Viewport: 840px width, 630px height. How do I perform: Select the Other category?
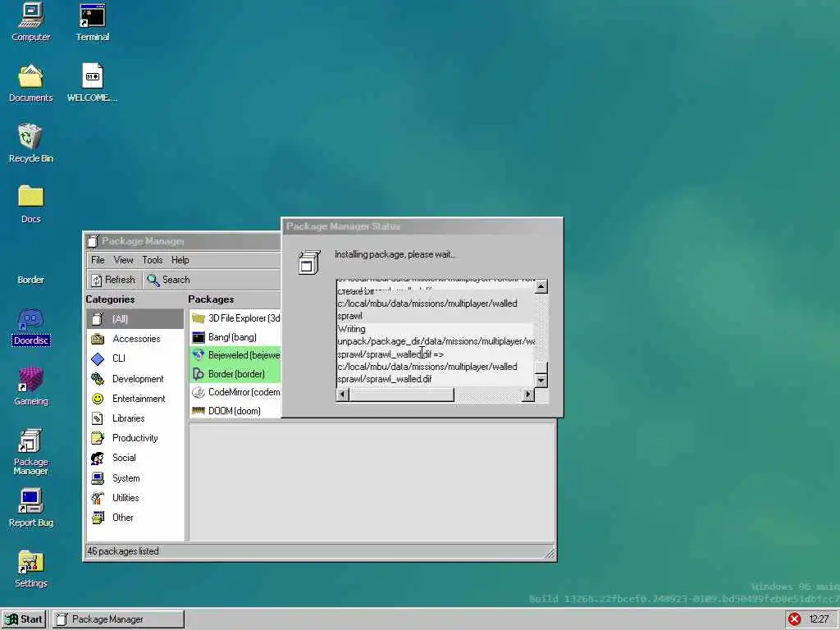click(135, 518)
